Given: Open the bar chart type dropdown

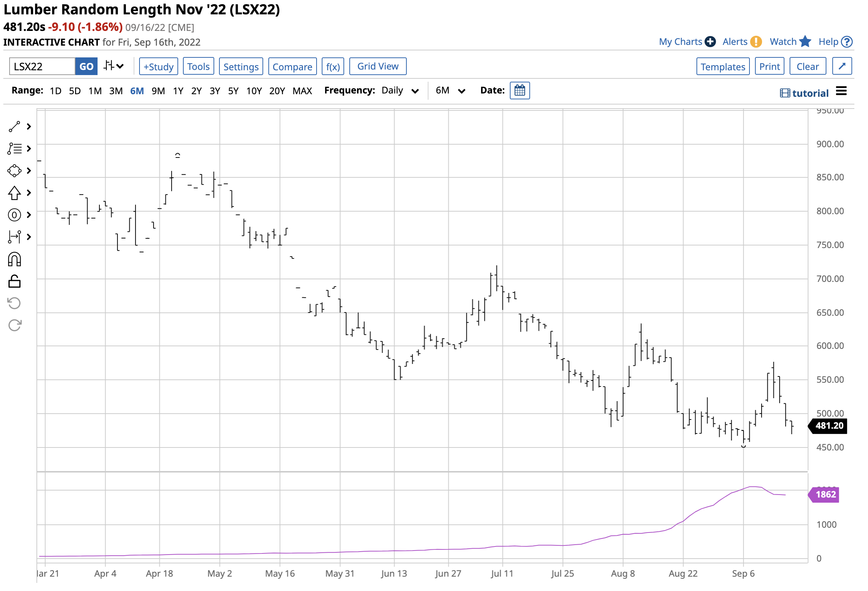Looking at the screenshot, I should pyautogui.click(x=113, y=67).
